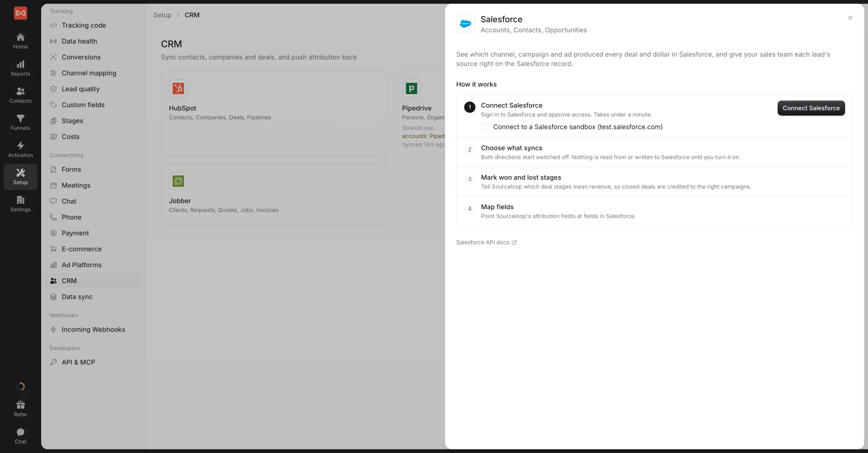This screenshot has width=868, height=453.
Task: Open Meetings connections
Action: (x=93, y=185)
